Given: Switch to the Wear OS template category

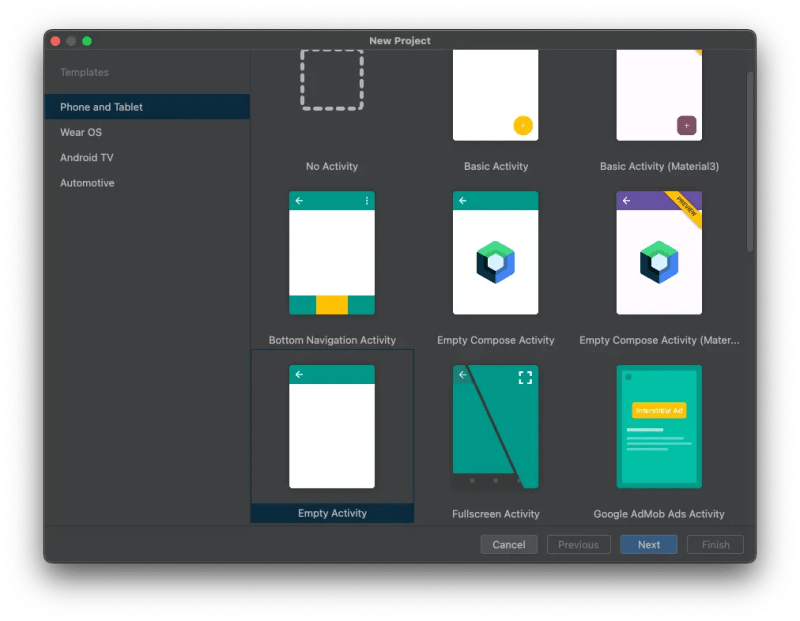Looking at the screenshot, I should (x=83, y=131).
